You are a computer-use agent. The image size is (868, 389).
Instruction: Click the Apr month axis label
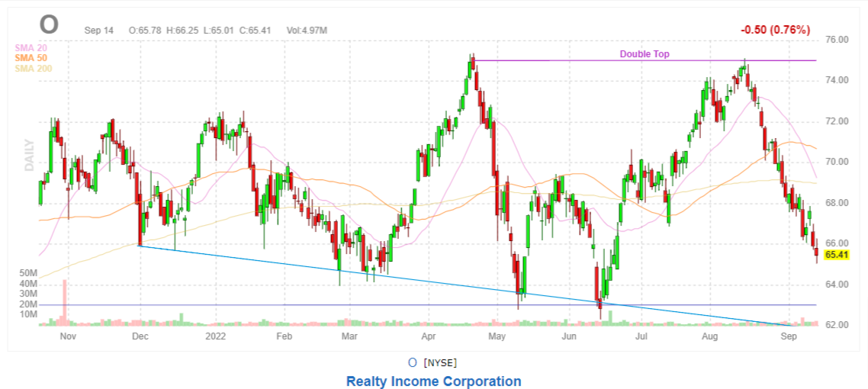(x=427, y=336)
